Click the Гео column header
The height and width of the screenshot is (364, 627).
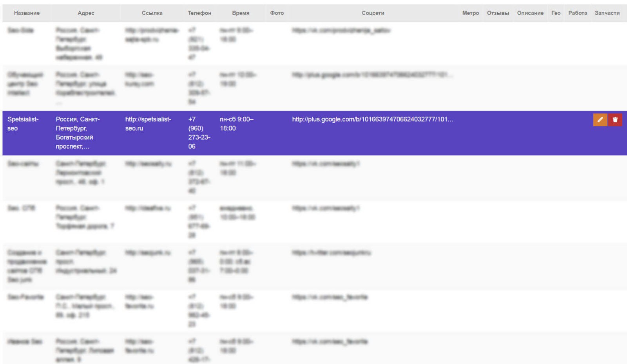pos(556,13)
